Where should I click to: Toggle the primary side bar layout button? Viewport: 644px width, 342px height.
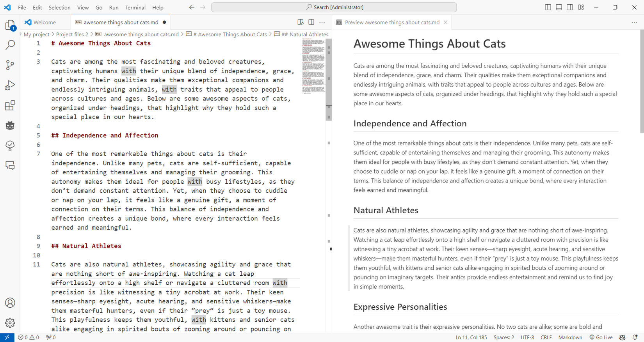[x=548, y=7]
